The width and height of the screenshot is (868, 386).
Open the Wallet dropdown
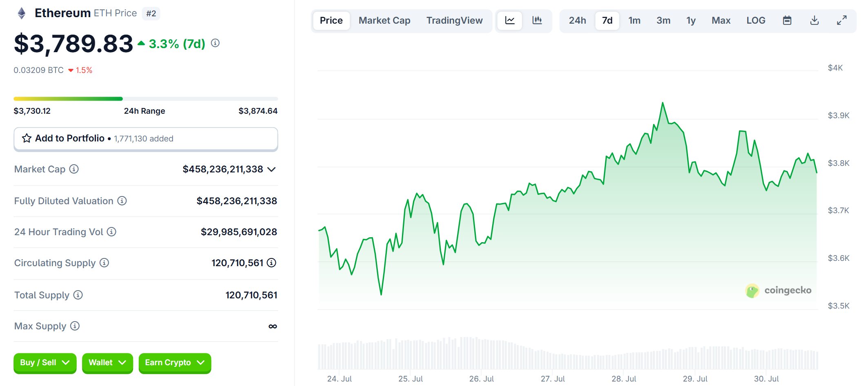107,362
